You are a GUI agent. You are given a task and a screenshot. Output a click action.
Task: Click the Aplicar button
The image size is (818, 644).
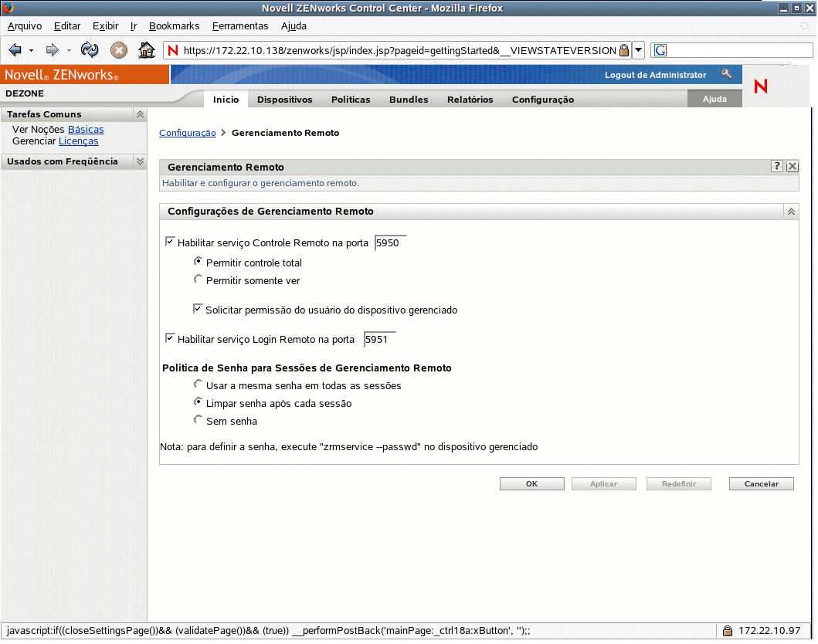coord(603,484)
